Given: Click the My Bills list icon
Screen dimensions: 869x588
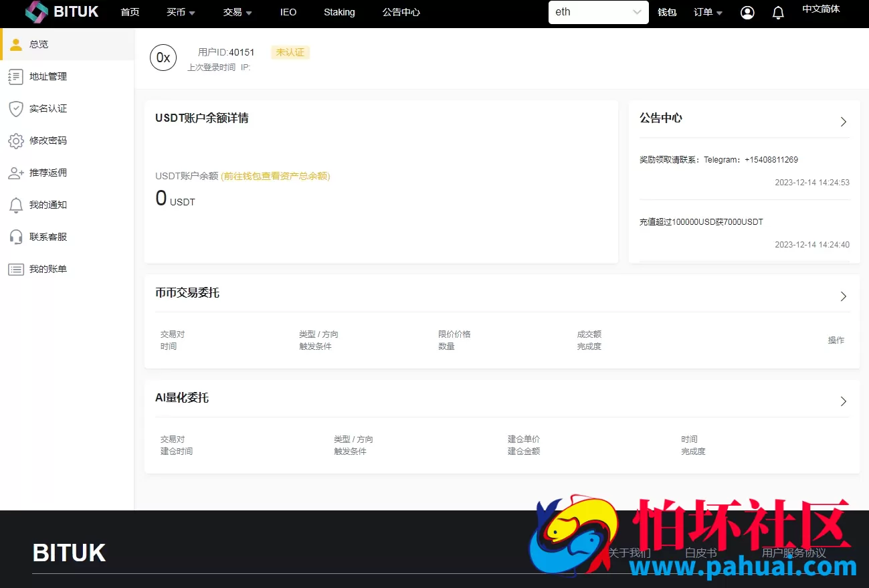Looking at the screenshot, I should 16,270.
